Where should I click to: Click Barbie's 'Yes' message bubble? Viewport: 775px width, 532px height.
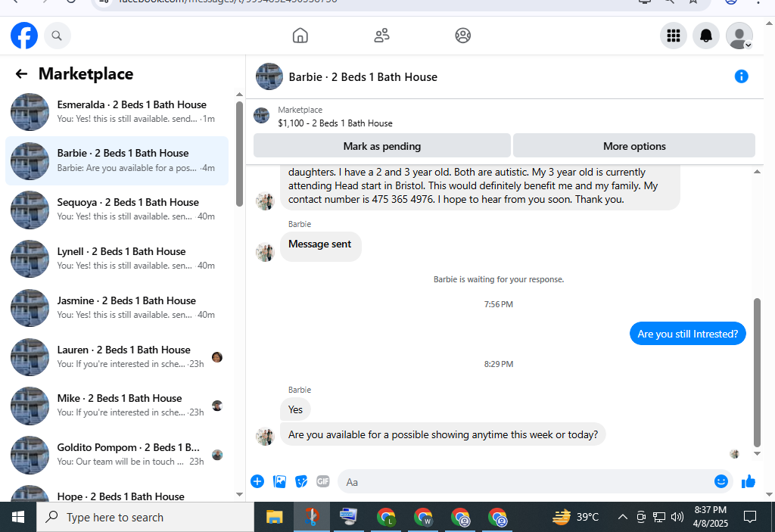[295, 409]
